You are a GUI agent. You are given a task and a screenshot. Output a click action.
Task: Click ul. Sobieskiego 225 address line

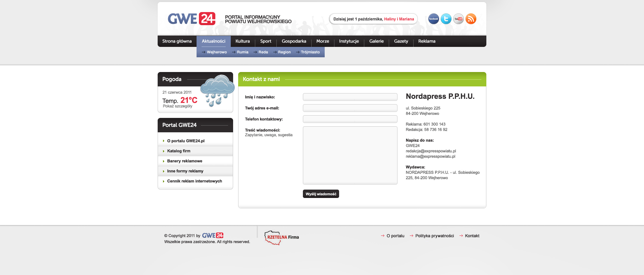pyautogui.click(x=423, y=108)
